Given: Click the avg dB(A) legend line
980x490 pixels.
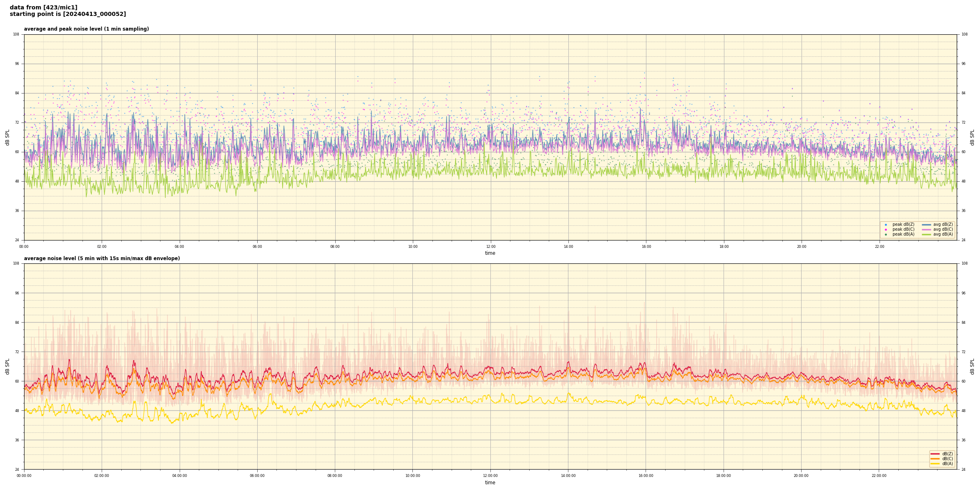Looking at the screenshot, I should [927, 234].
